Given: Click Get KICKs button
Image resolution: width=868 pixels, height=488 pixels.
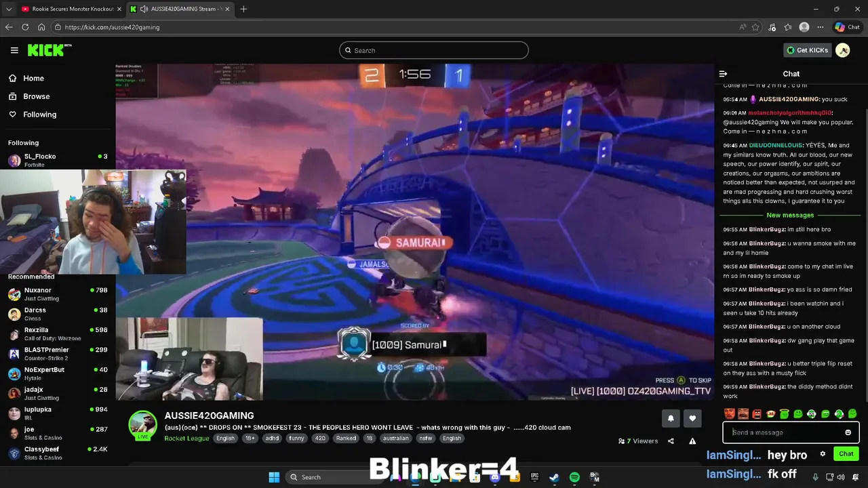Looking at the screenshot, I should 807,50.
